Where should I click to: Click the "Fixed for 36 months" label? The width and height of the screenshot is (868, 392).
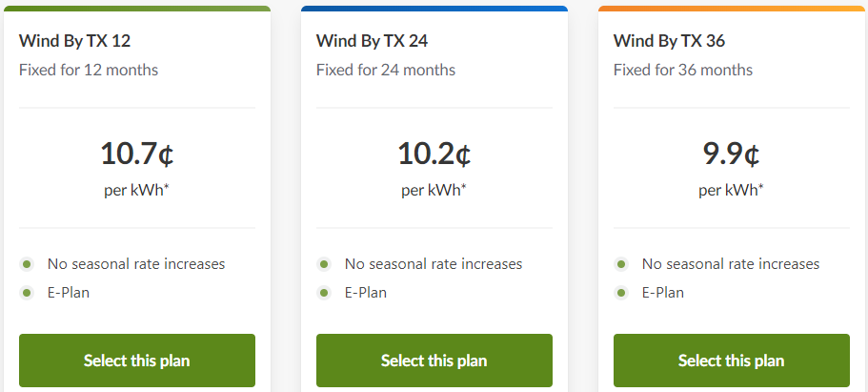tap(683, 70)
